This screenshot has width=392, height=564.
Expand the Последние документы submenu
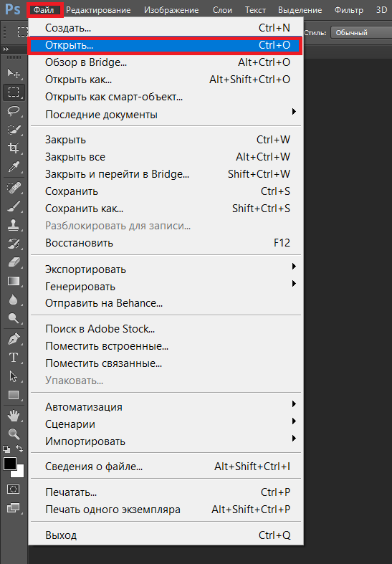[x=166, y=115]
